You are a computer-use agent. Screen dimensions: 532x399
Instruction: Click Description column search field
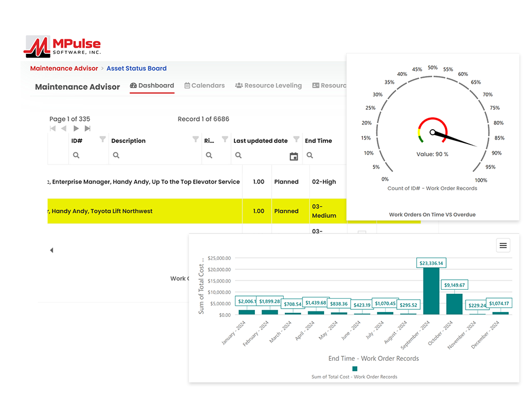(x=155, y=156)
